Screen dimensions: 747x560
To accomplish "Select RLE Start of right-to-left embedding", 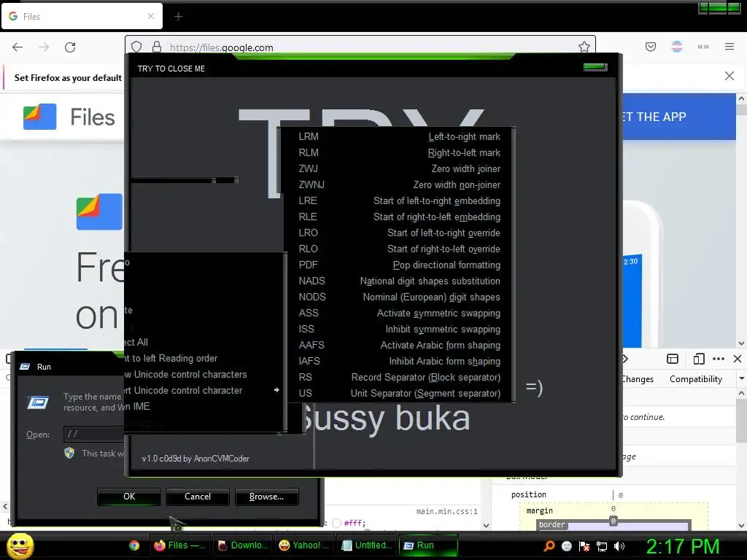I will coord(399,217).
